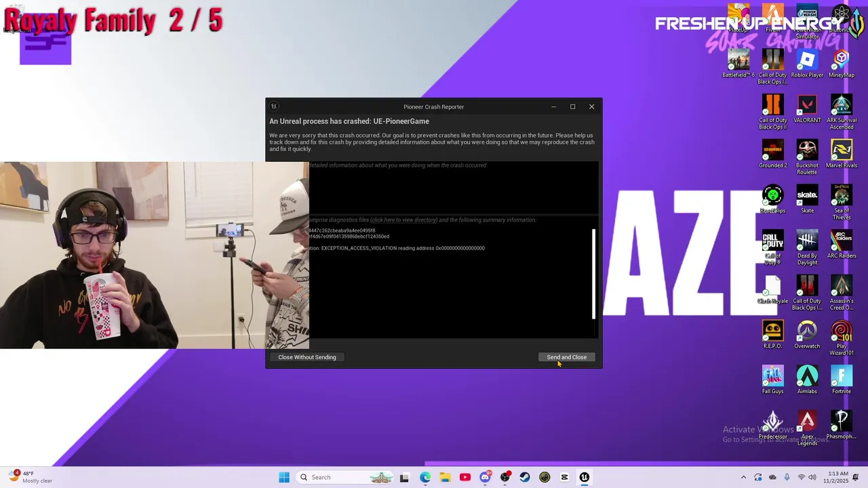The width and height of the screenshot is (868, 488).
Task: Close the Pioneer Crash Reporter window
Action: pyautogui.click(x=591, y=106)
